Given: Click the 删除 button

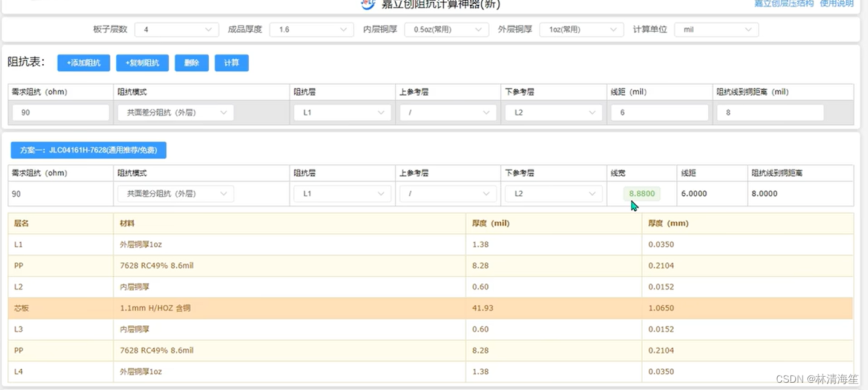Looking at the screenshot, I should point(192,63).
